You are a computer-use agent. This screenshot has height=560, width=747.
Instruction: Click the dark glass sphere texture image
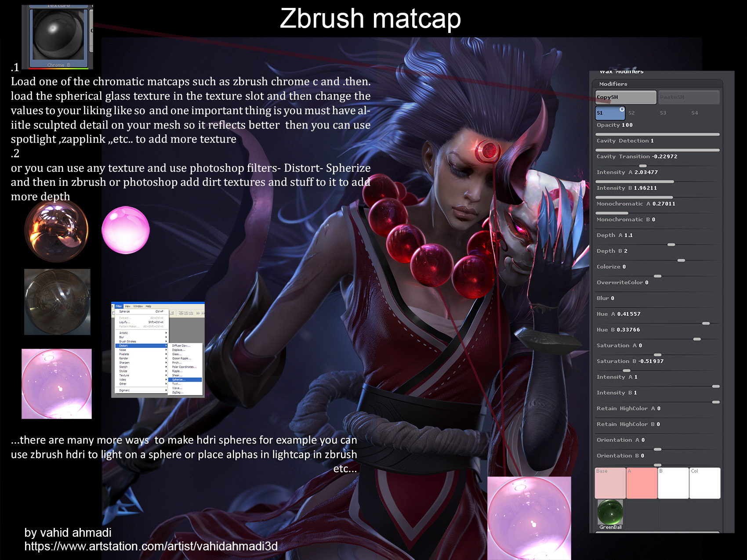(57, 302)
